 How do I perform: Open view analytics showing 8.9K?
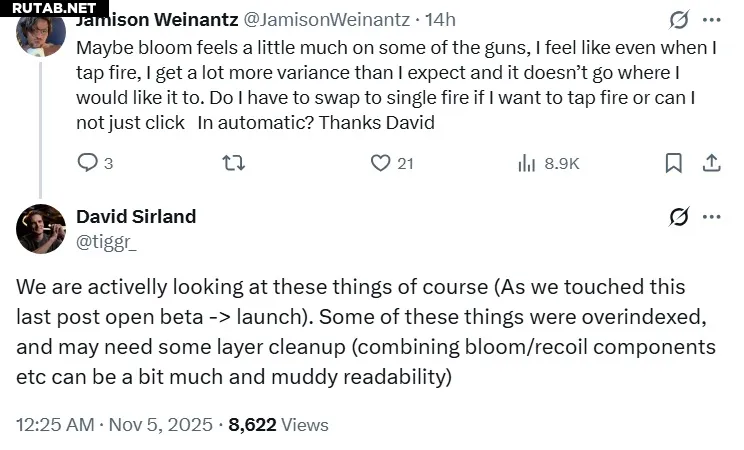coord(528,163)
